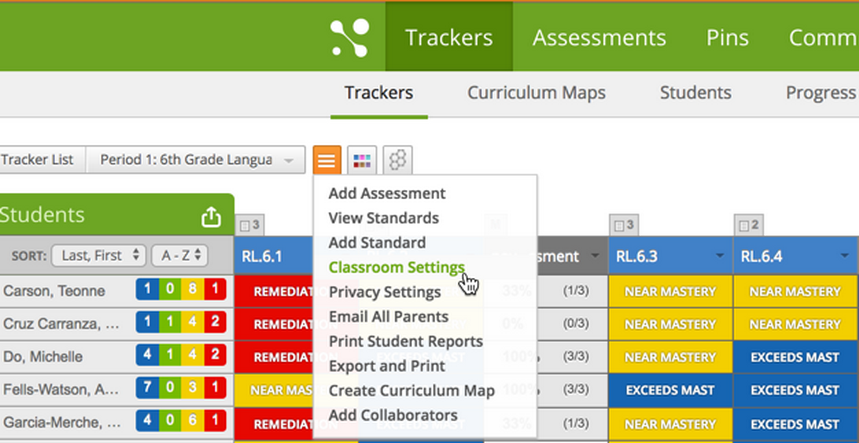The height and width of the screenshot is (443, 859).
Task: Open the Period 1: 6th Grade Language dropdown
Action: coord(196,160)
